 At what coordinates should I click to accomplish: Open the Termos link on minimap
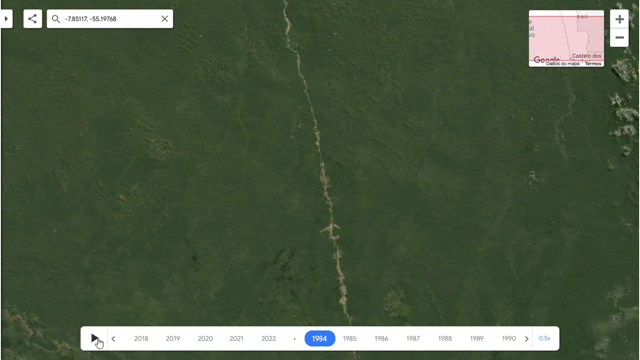tap(593, 64)
